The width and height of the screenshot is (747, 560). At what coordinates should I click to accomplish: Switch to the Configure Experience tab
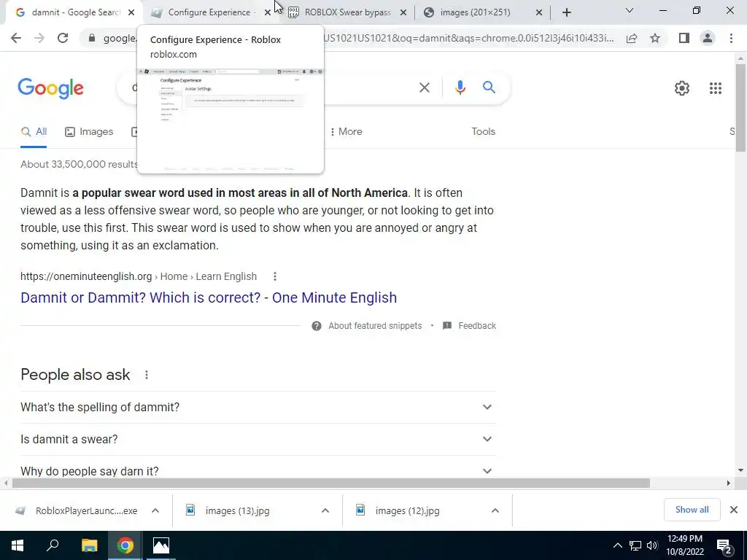coord(209,12)
